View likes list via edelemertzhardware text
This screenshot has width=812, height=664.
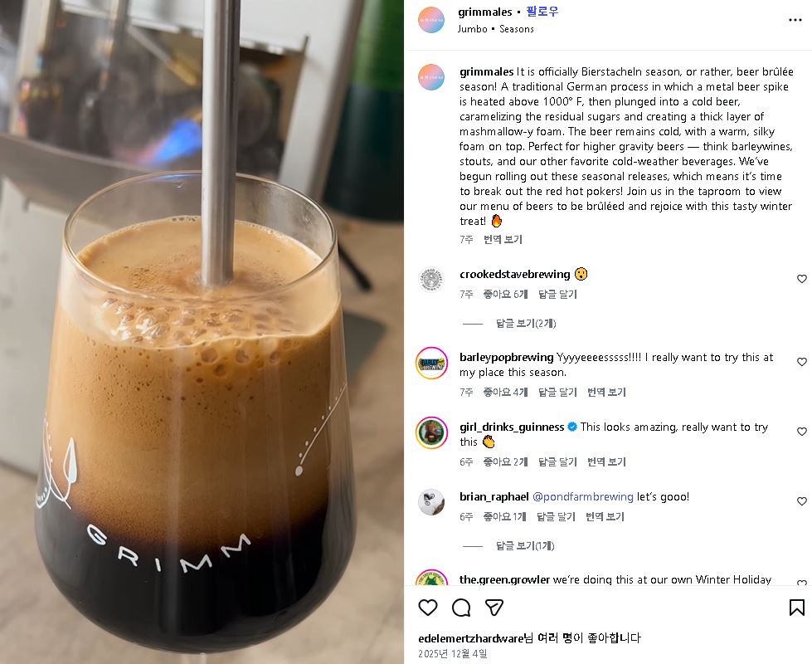click(471, 638)
